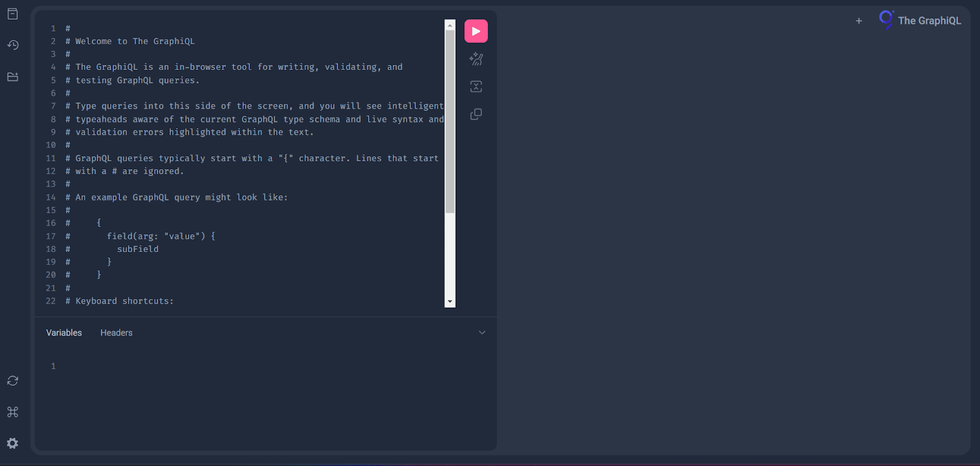Click the query editor scrollbar thumb

[450, 121]
